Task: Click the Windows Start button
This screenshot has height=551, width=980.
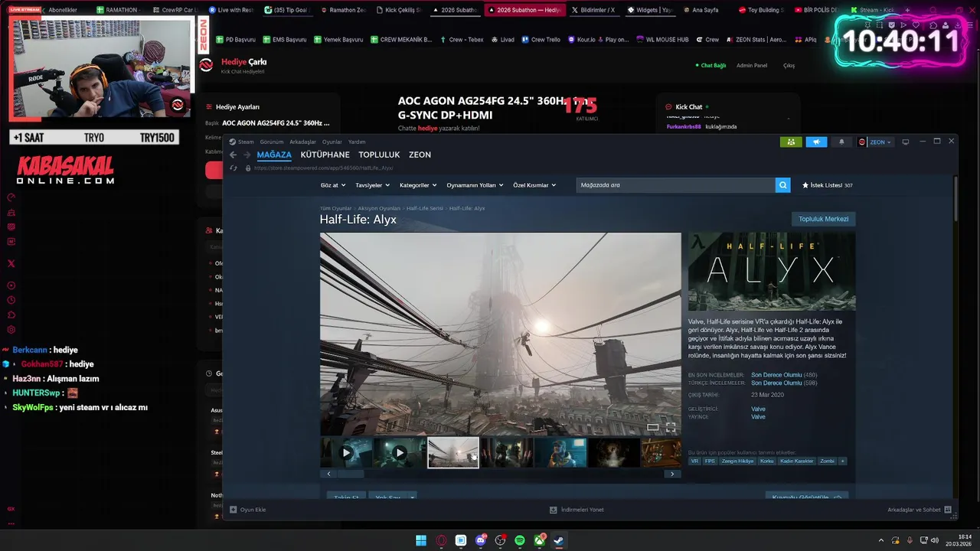Action: [421, 540]
